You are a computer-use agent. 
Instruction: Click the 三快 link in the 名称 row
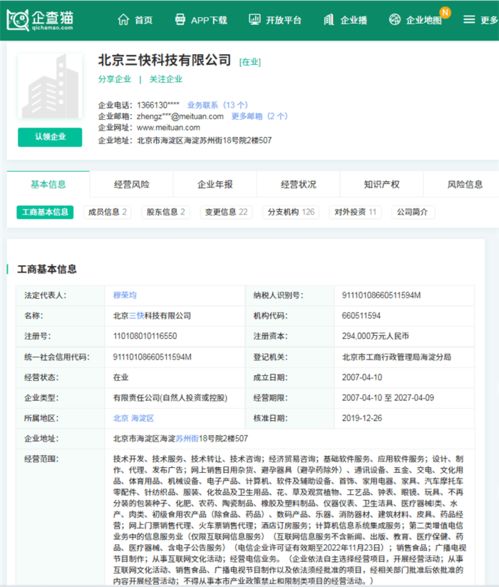[x=137, y=316]
